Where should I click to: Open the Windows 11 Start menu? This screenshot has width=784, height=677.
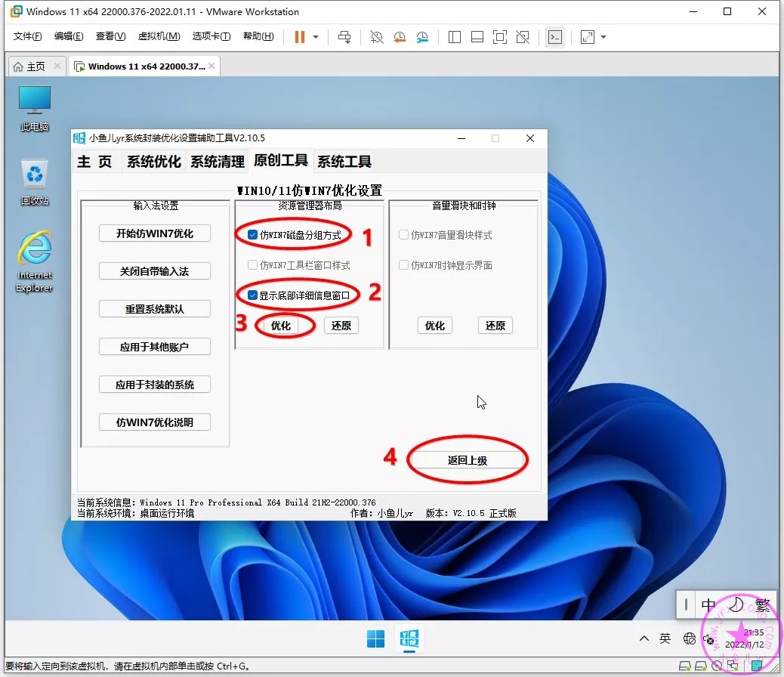[375, 639]
